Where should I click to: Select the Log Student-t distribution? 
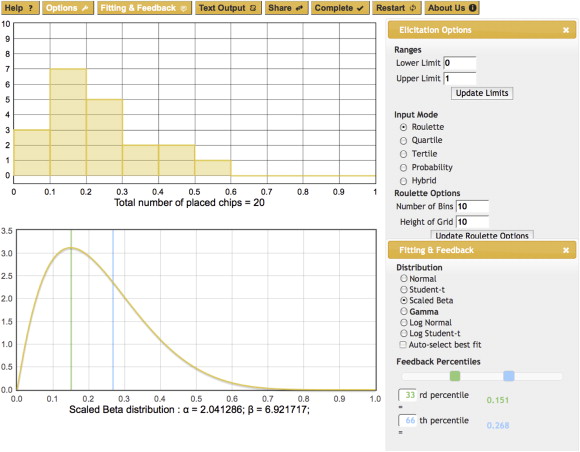[404, 333]
